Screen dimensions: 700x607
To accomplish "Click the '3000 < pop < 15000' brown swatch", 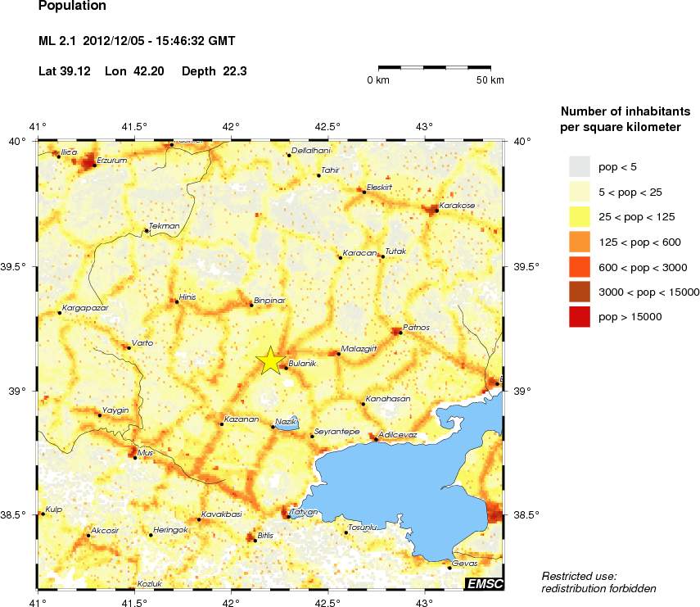I will [580, 292].
